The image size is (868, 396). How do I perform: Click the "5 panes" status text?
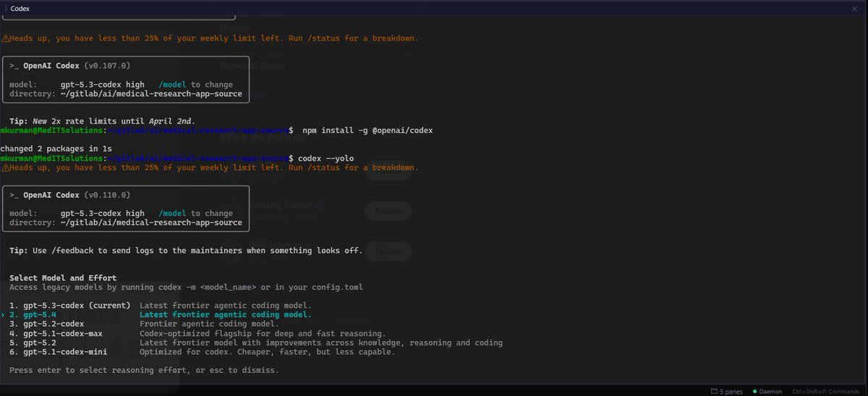coord(731,391)
